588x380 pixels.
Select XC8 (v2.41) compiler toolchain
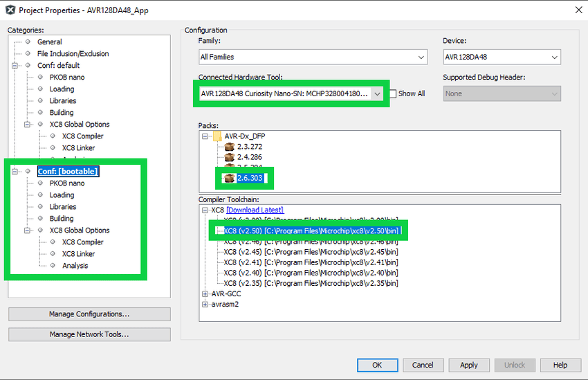coord(311,262)
